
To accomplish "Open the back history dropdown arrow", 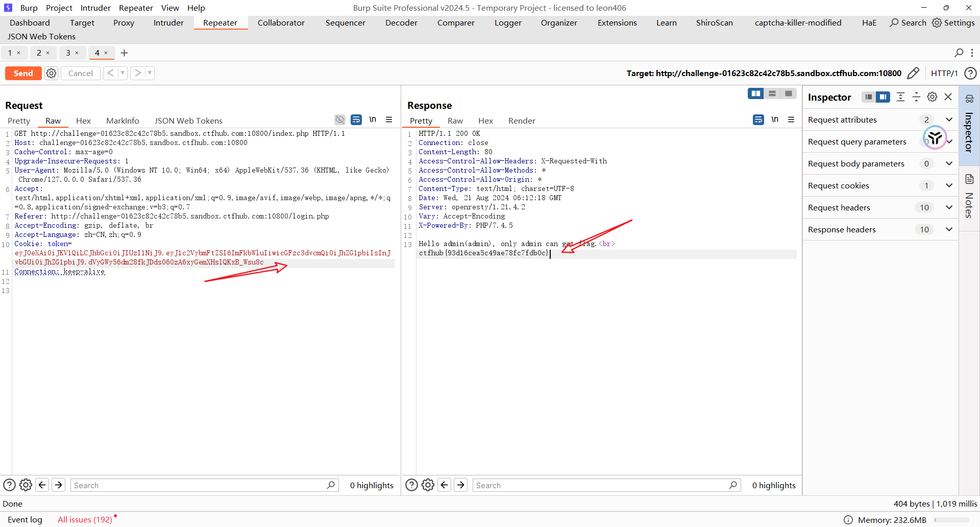I will (x=122, y=73).
